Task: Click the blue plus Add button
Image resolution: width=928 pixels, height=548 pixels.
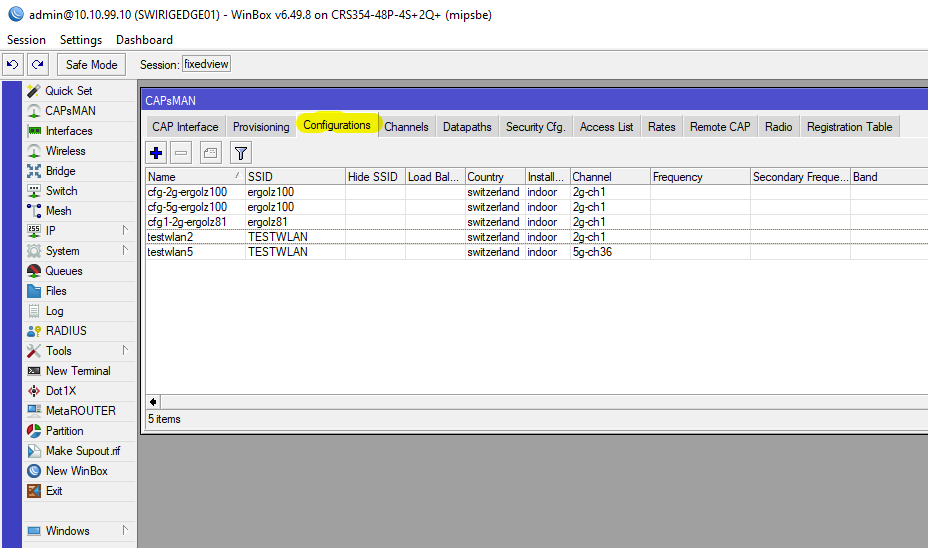Action: pyautogui.click(x=156, y=153)
